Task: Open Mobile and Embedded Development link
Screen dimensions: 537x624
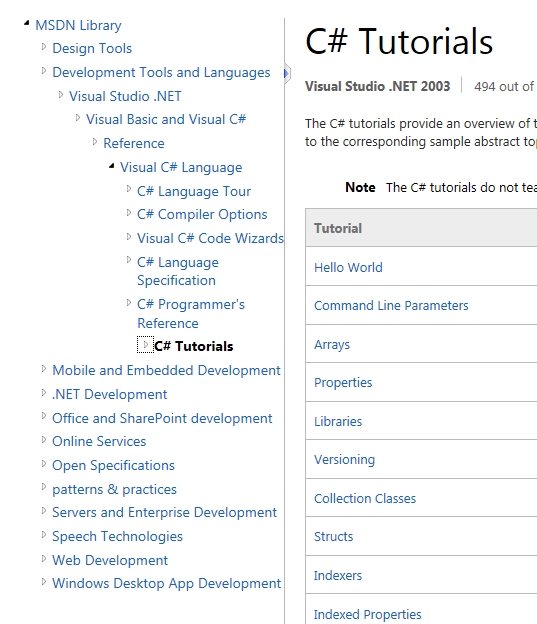Action: (x=166, y=370)
